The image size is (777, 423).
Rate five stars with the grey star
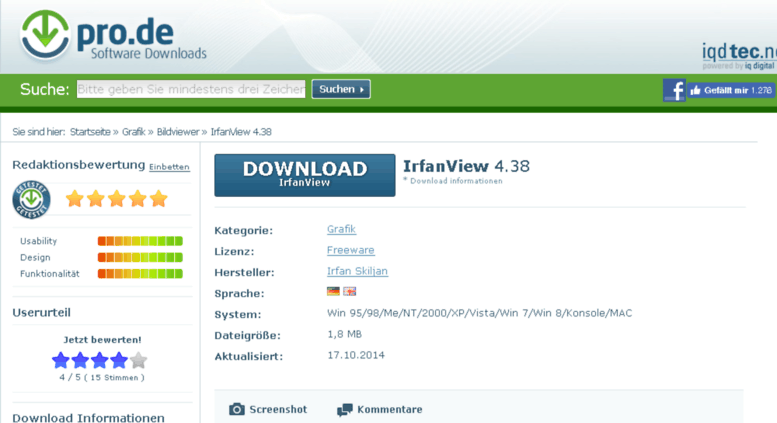tap(138, 360)
